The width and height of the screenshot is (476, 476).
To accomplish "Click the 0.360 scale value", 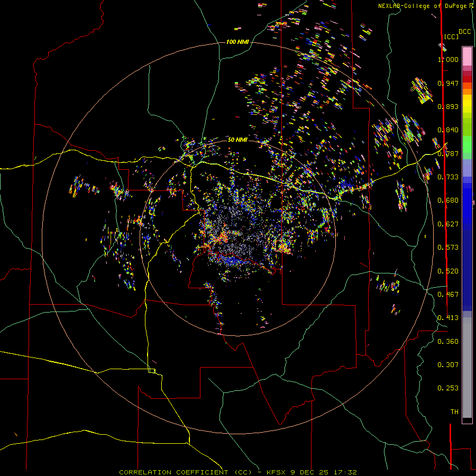I will click(448, 342).
